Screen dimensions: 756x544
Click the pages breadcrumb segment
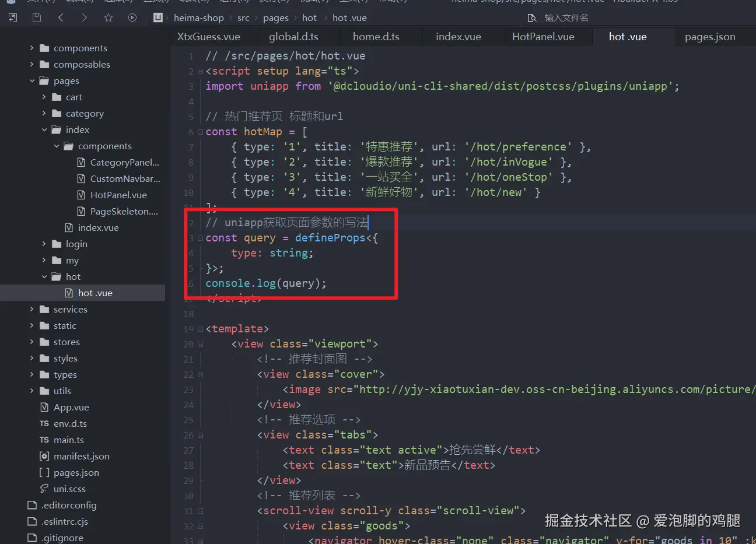point(276,18)
